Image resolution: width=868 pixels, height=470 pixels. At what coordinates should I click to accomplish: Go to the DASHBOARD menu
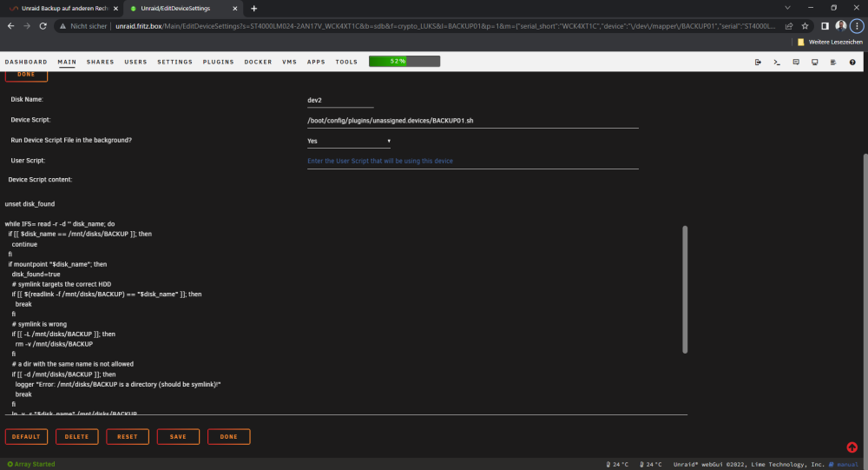pyautogui.click(x=26, y=62)
